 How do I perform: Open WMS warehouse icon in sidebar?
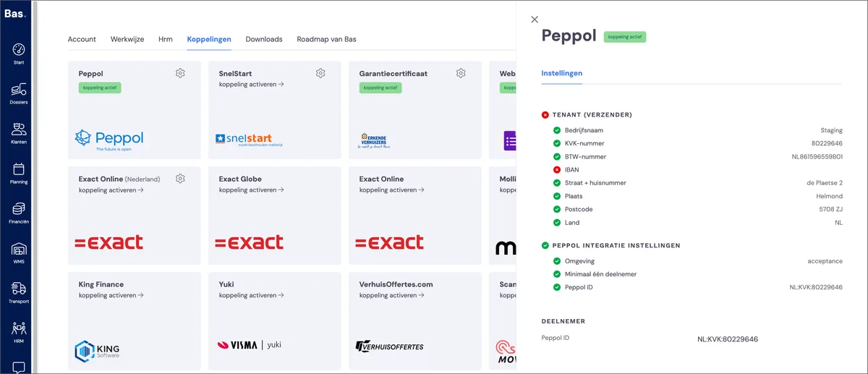(19, 249)
